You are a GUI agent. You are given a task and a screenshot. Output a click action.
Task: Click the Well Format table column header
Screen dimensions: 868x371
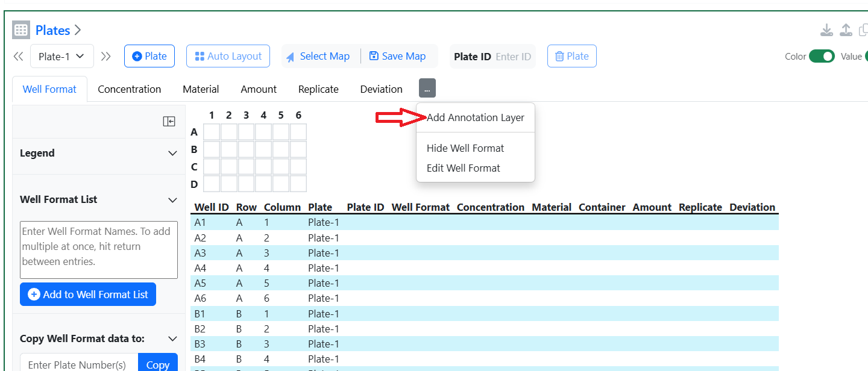click(421, 207)
